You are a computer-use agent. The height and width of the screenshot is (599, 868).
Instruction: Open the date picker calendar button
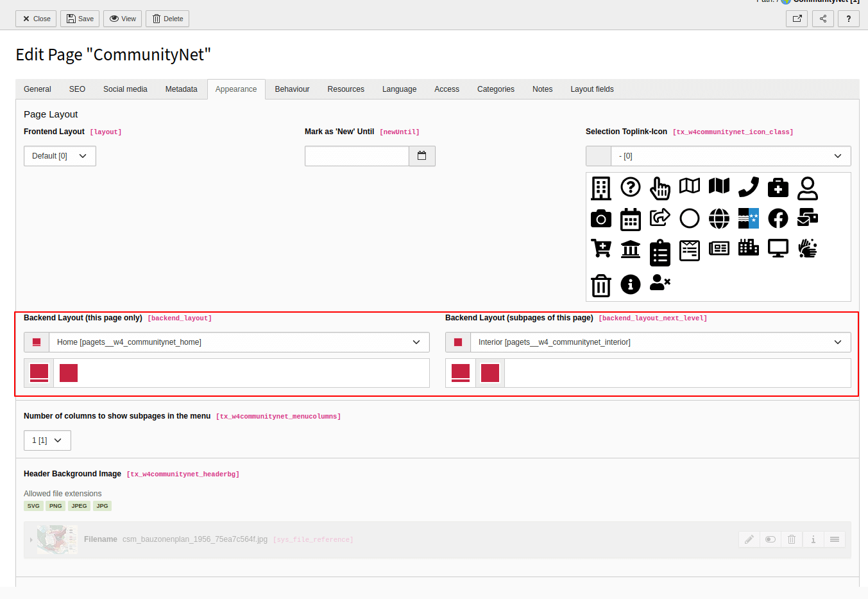pos(422,156)
